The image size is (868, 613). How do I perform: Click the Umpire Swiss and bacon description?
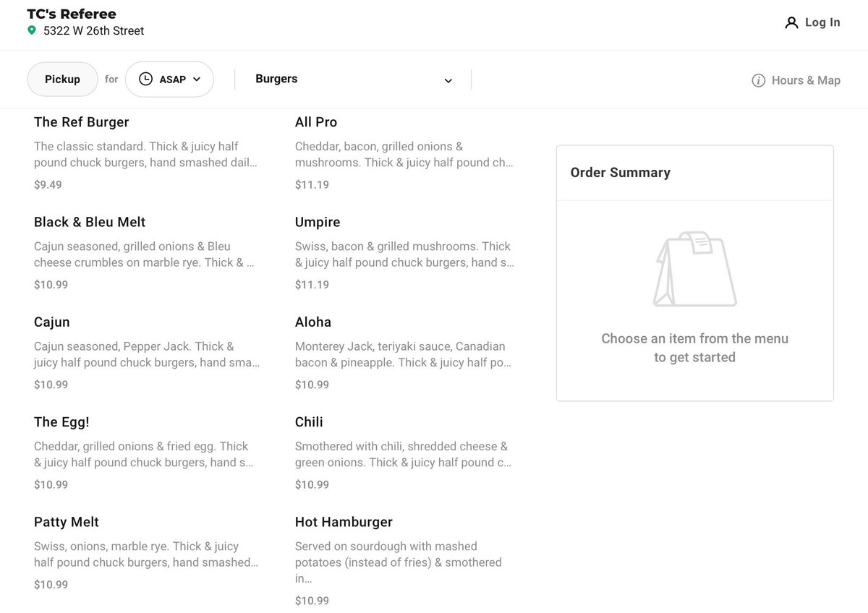coord(405,254)
